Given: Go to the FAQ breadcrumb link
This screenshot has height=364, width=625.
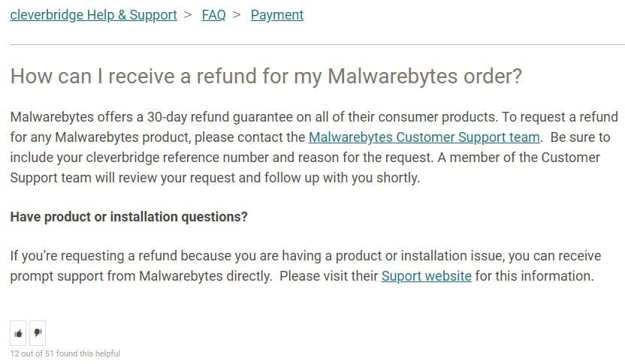Looking at the screenshot, I should (x=213, y=15).
